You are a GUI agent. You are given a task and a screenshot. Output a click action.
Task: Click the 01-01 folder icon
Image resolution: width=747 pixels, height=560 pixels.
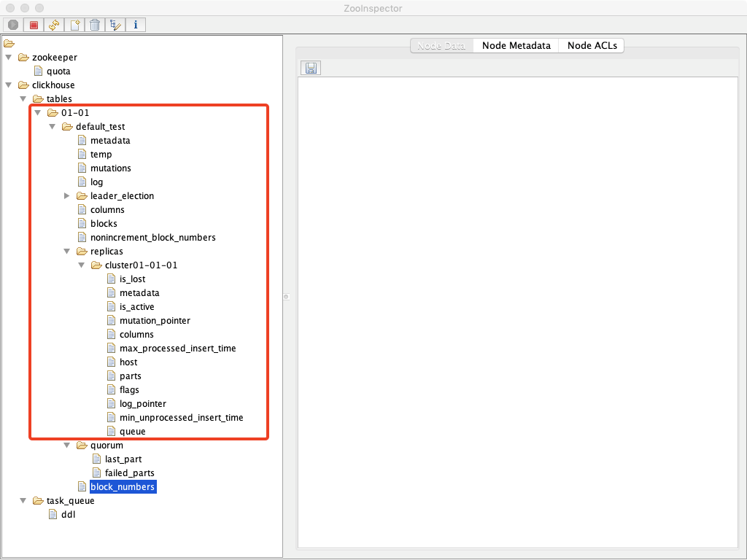53,113
